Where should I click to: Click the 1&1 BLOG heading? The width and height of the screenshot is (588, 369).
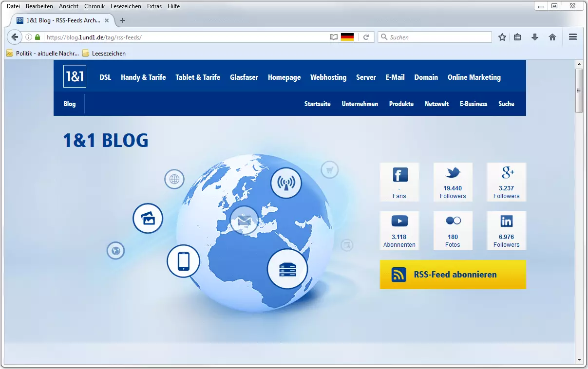click(106, 140)
